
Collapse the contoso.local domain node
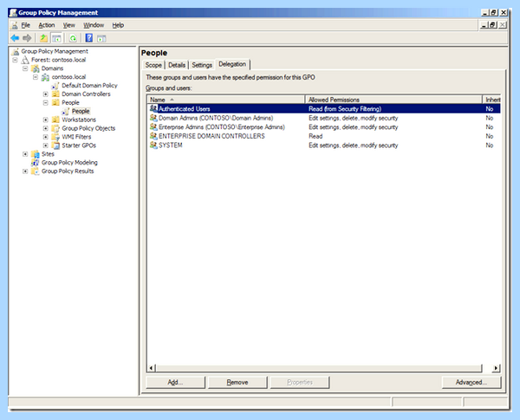point(36,77)
